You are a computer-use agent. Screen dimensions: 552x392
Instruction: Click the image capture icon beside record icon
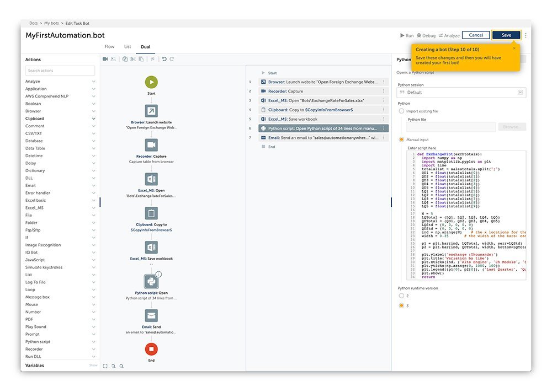pos(113,59)
